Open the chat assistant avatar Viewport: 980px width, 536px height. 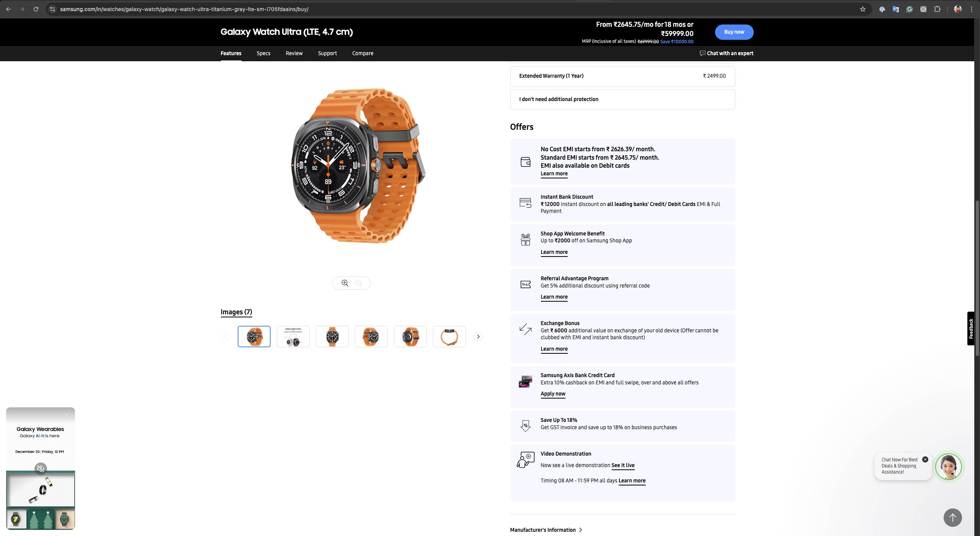[x=948, y=467]
